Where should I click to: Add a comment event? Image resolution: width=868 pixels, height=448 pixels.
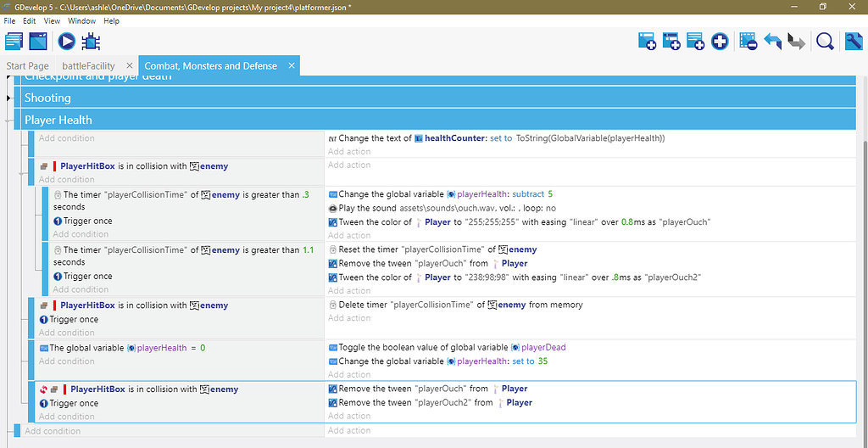point(695,42)
